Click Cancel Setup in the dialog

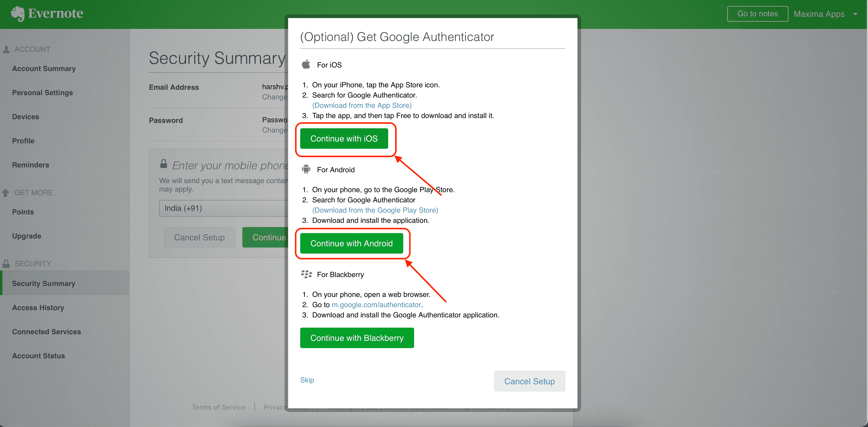pos(529,381)
